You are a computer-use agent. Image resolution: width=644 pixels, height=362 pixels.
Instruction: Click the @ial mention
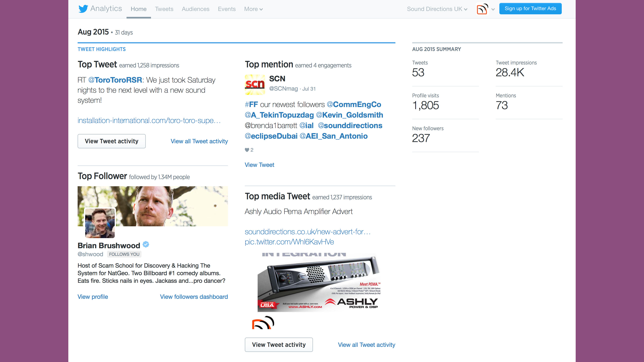(x=306, y=125)
